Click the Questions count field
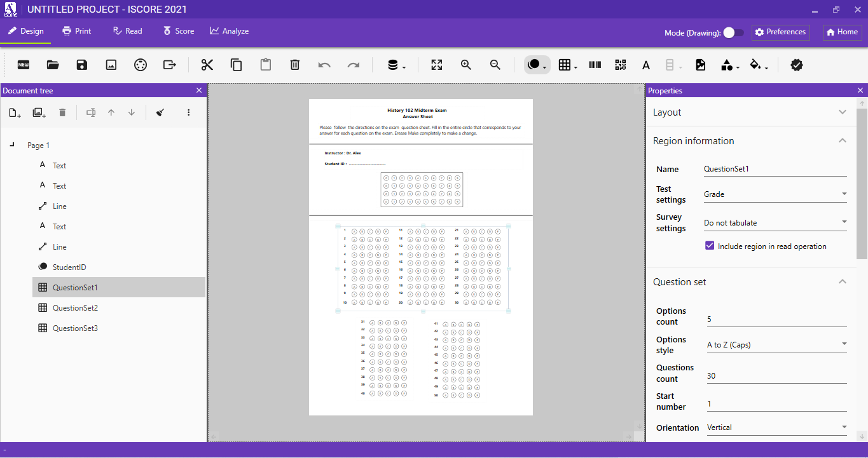Screen dimensions: 868x458 [777, 376]
